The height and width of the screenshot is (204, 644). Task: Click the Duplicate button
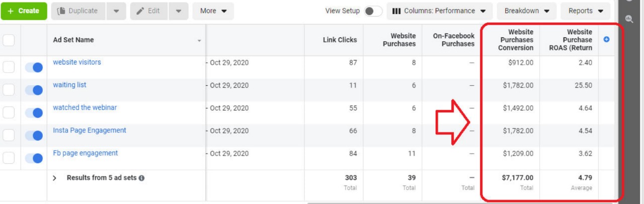click(78, 11)
